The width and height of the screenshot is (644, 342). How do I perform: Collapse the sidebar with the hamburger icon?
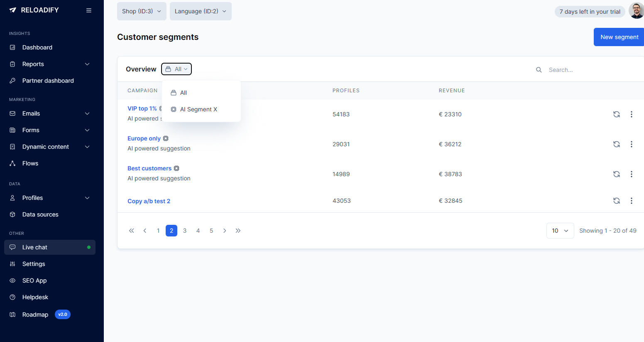coord(88,10)
